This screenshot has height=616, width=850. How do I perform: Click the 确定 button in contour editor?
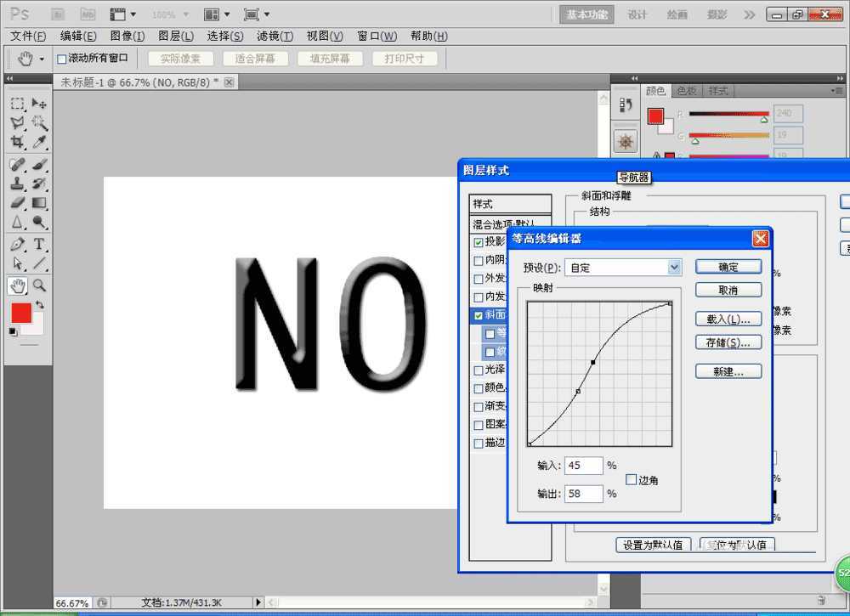(x=728, y=267)
